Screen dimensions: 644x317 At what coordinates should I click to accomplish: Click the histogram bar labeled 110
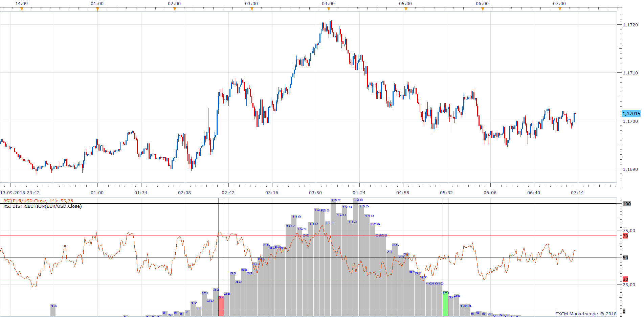311,269
